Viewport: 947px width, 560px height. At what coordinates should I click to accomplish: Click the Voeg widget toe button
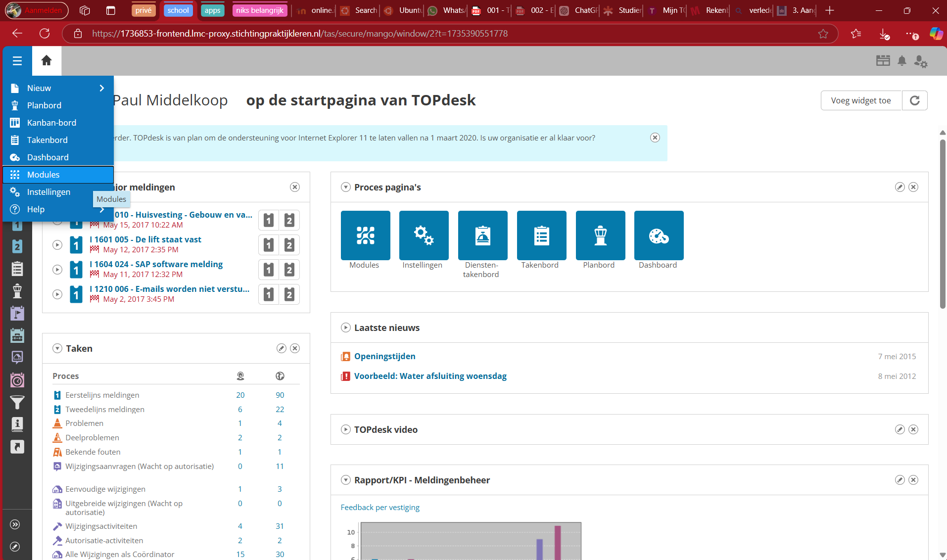[x=860, y=100]
